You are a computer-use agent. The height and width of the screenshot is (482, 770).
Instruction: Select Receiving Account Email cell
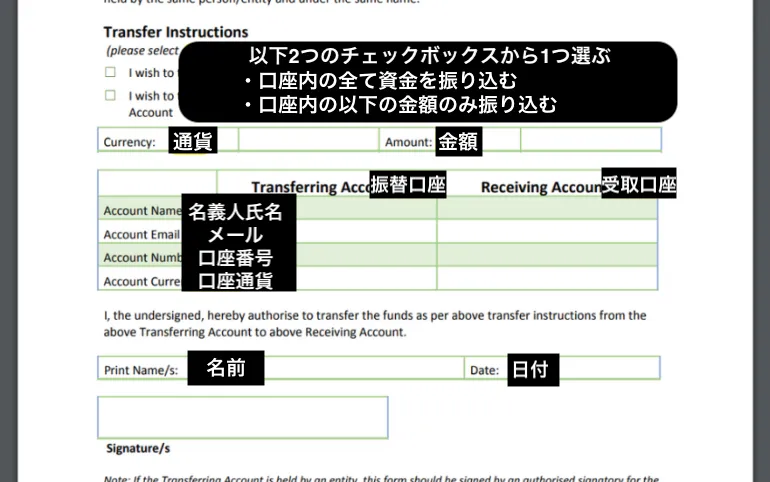pos(547,232)
